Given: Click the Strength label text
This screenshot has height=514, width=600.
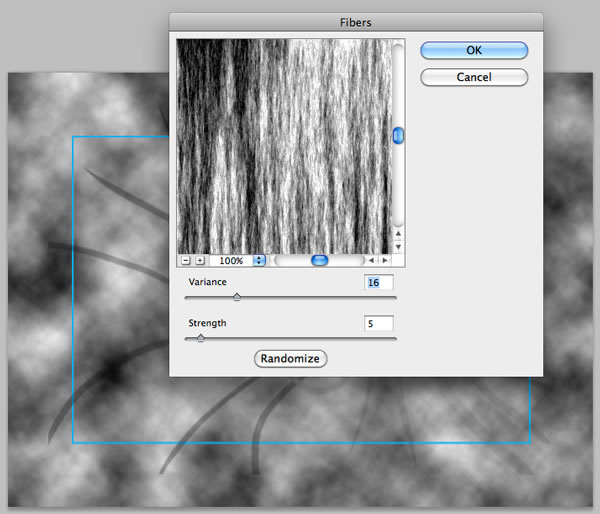Looking at the screenshot, I should (207, 323).
